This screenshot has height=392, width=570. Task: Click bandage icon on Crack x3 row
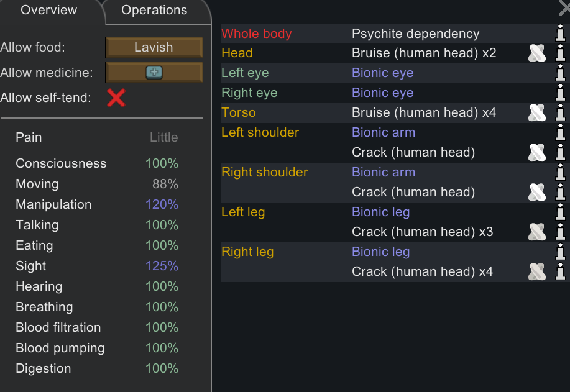537,232
